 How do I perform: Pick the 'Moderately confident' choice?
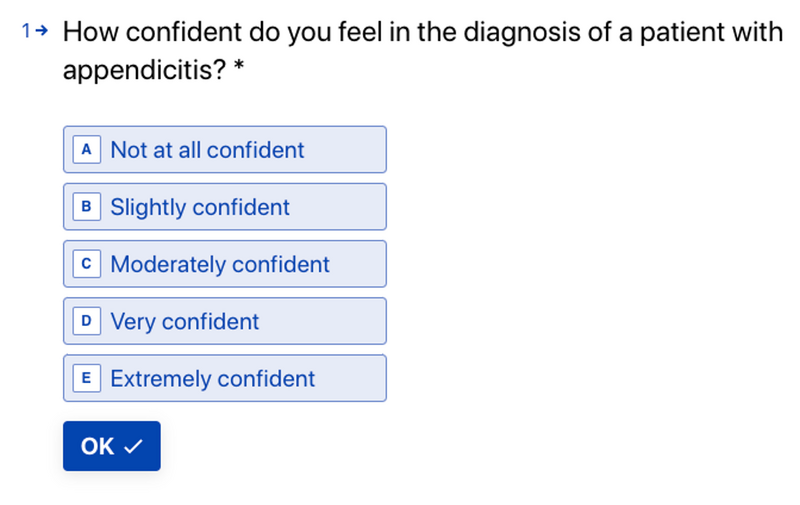point(225,264)
